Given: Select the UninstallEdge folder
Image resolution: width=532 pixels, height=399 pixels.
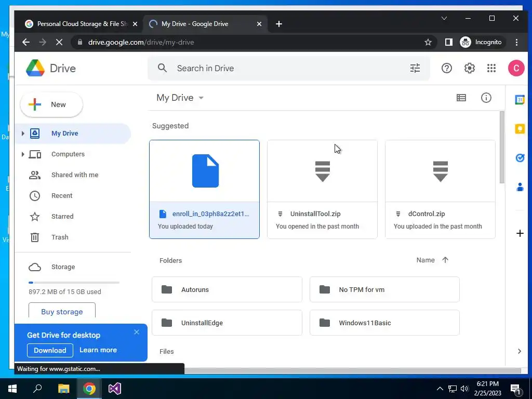Looking at the screenshot, I should click(227, 323).
